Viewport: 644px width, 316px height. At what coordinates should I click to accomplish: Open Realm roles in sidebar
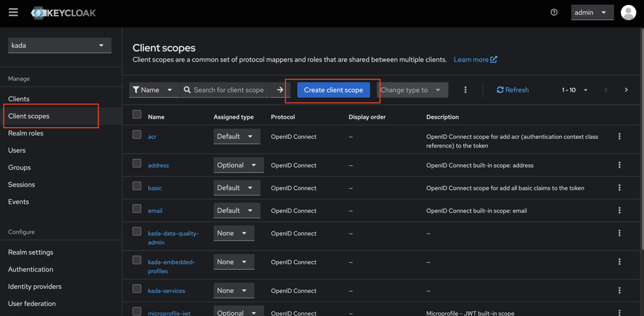click(26, 133)
